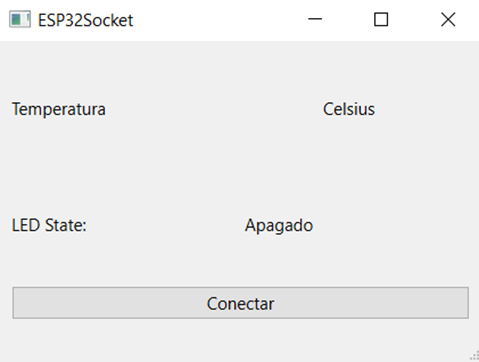Click empty area between Temperatura and LED rows
Image resolution: width=479 pixels, height=362 pixels.
pyautogui.click(x=239, y=167)
